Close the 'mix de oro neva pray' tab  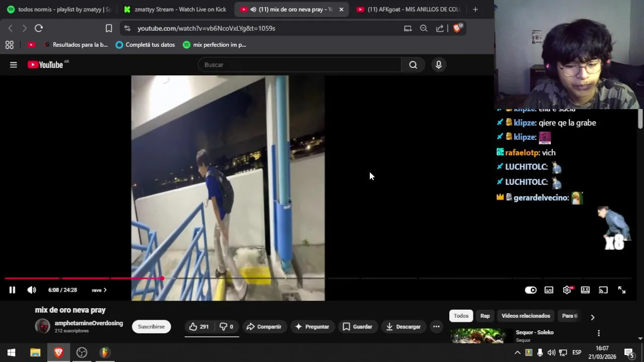(x=341, y=10)
